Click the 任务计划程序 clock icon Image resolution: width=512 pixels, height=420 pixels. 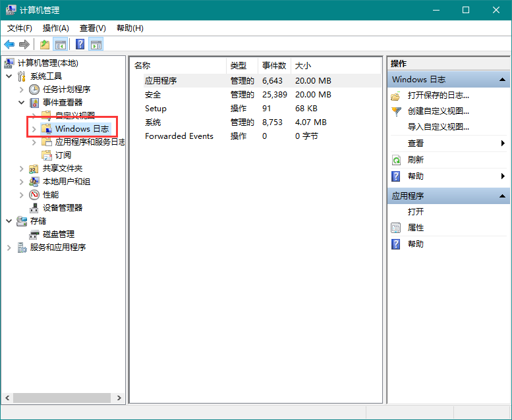[x=34, y=89]
